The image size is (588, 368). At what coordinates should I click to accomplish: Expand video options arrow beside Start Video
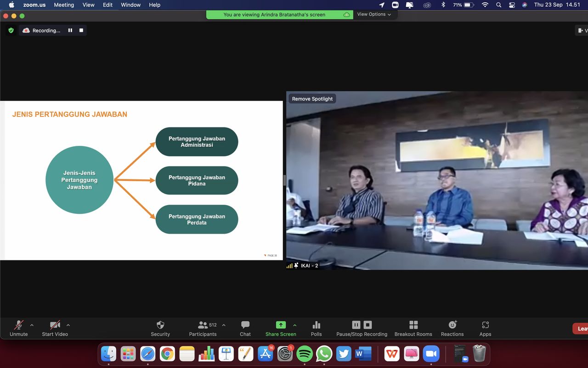point(68,325)
